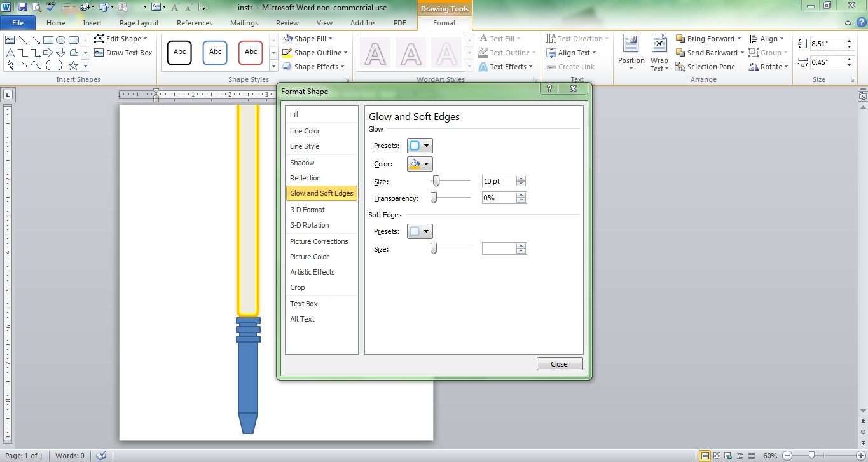Switch to Draft view in status bar
The image size is (868, 462).
[x=752, y=456]
